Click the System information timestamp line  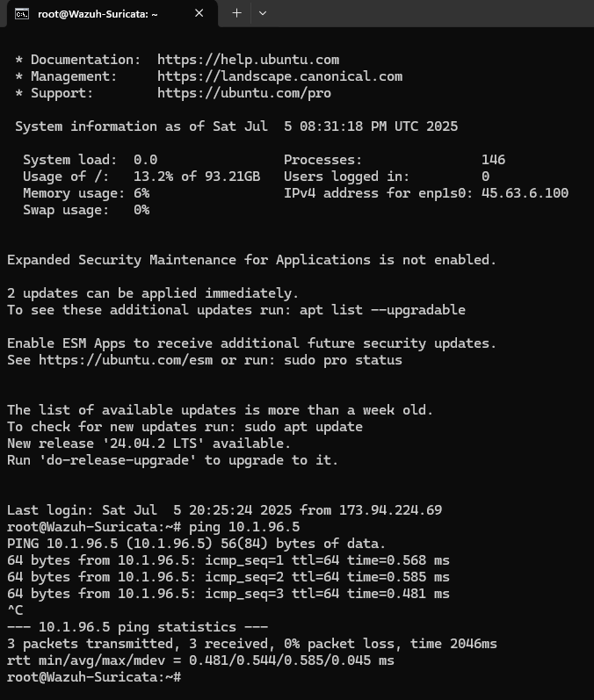pyautogui.click(x=236, y=126)
